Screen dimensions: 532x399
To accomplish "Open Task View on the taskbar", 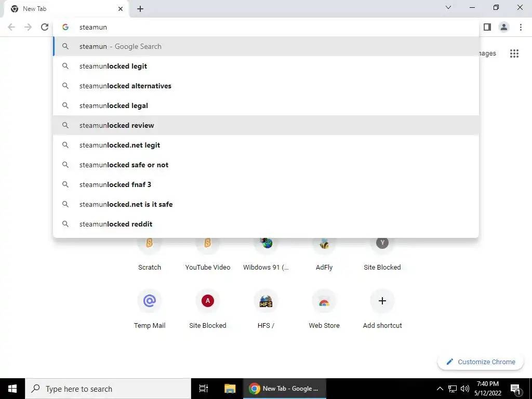I will (204, 389).
